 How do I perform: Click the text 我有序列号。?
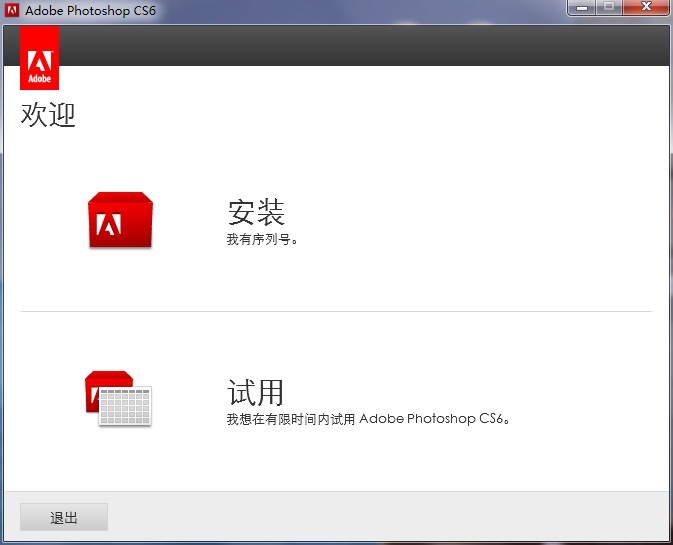click(262, 239)
